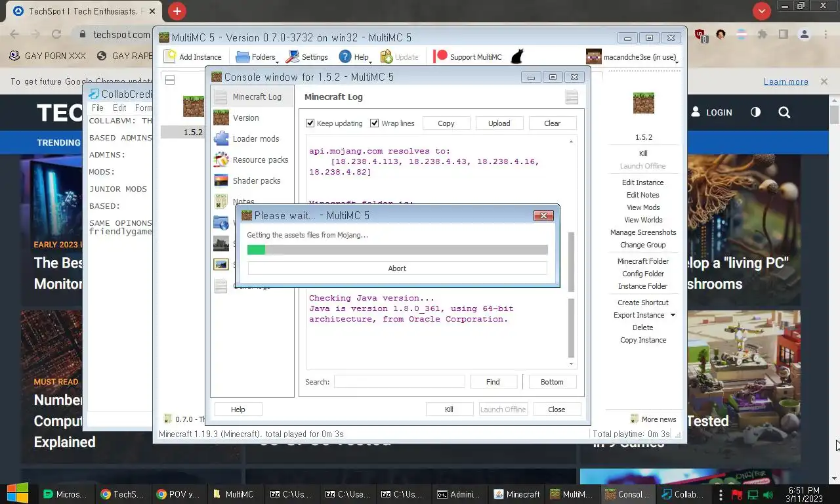Open Minecraft Log page in console sidebar
840x504 pixels.
coord(252,96)
